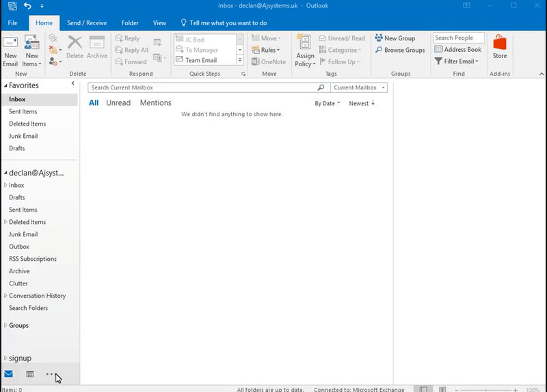Select the Outbox folder
The width and height of the screenshot is (547, 392).
(19, 247)
